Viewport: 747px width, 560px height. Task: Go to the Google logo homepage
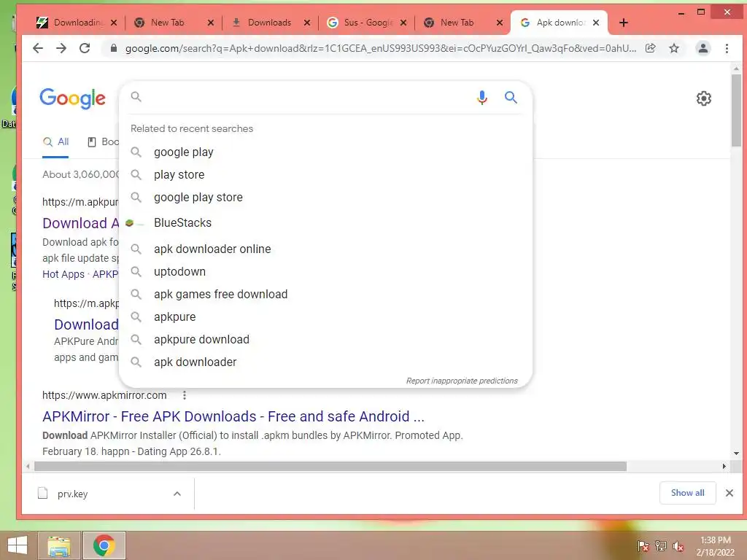point(72,98)
